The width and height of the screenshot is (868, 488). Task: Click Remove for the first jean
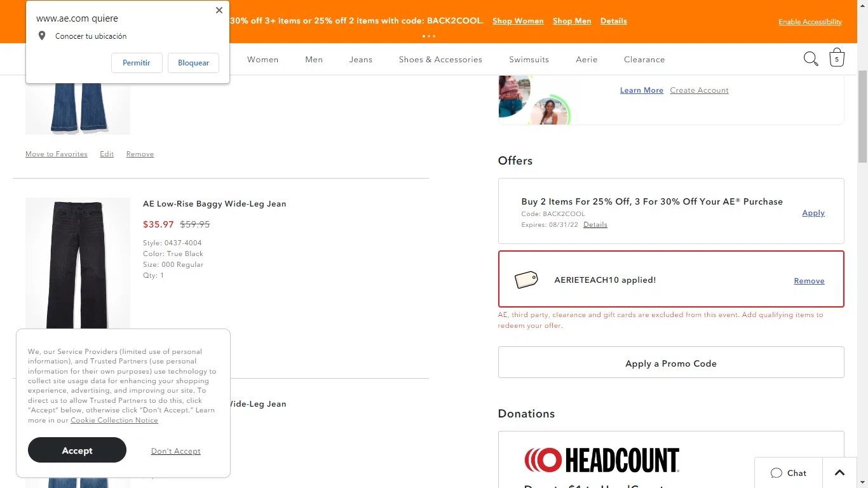click(x=140, y=154)
